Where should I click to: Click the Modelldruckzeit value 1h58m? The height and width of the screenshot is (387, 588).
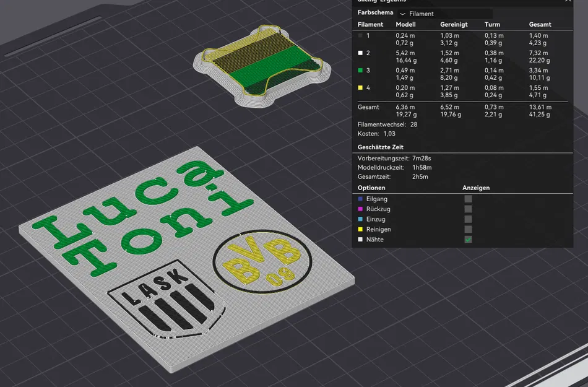coord(422,167)
